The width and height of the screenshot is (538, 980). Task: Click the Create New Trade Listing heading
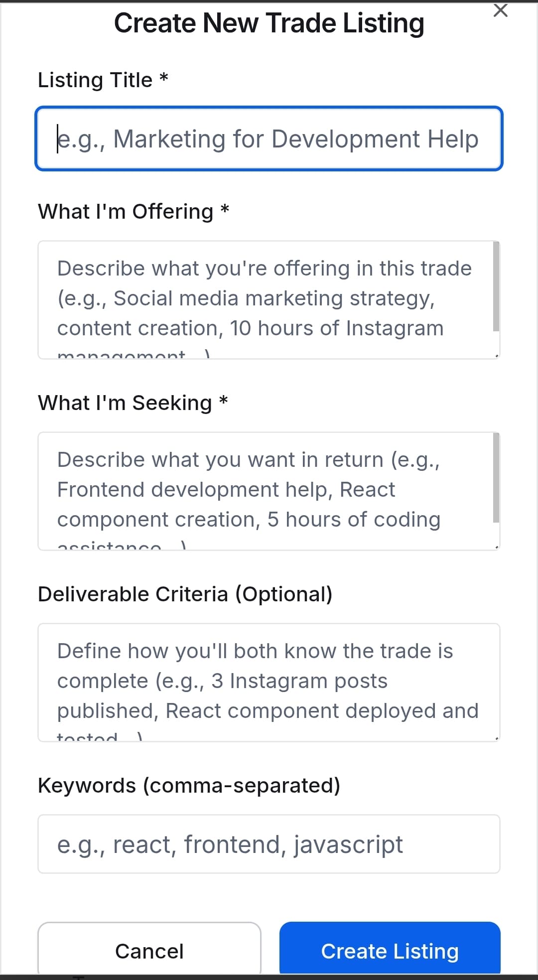[269, 22]
